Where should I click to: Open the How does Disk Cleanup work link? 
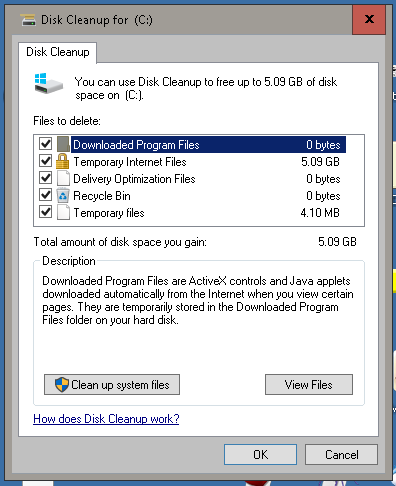pos(106,419)
